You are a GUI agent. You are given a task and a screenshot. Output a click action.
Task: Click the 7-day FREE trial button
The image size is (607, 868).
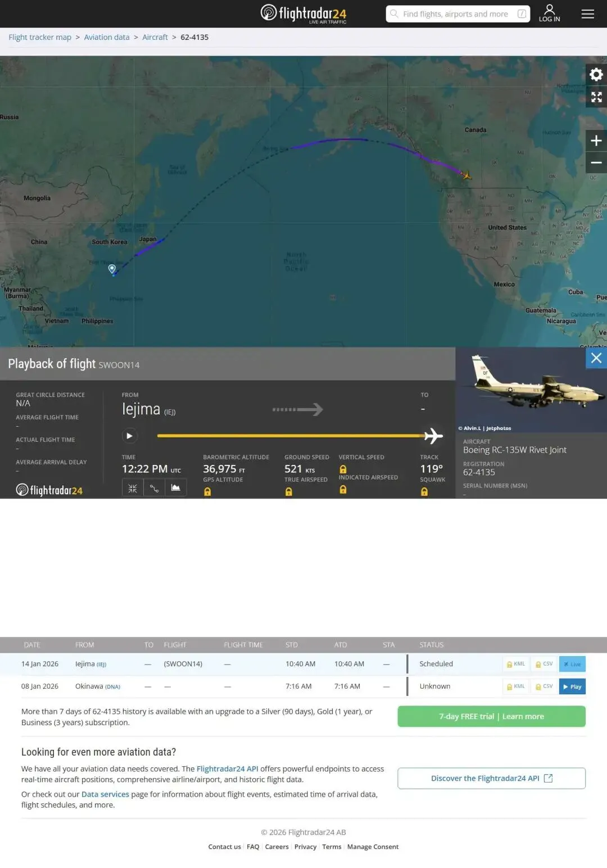[x=492, y=716]
